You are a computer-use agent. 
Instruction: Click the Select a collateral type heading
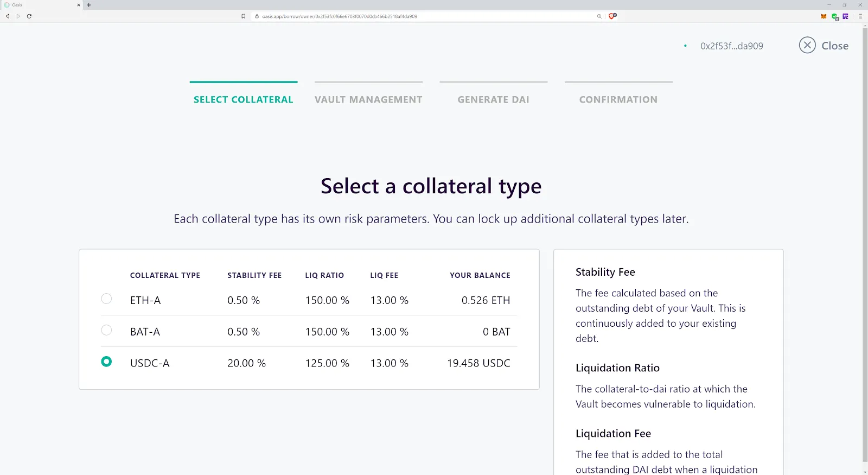click(431, 186)
